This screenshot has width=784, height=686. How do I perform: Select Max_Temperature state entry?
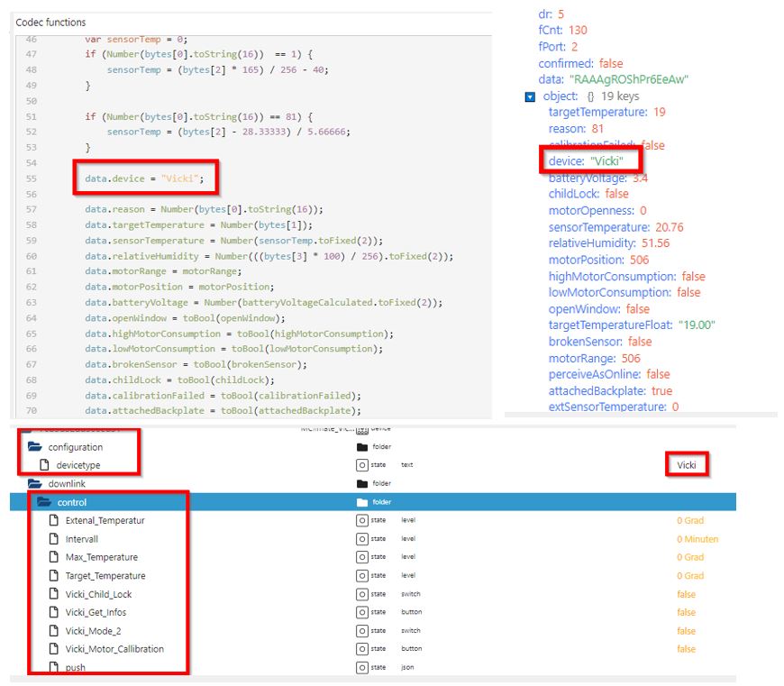(x=102, y=557)
